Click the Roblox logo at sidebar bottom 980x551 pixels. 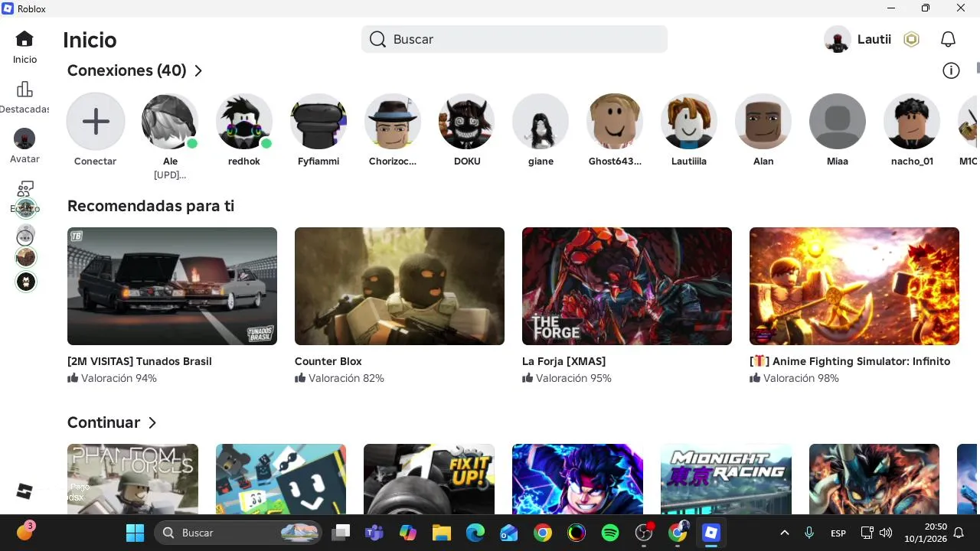click(24, 491)
